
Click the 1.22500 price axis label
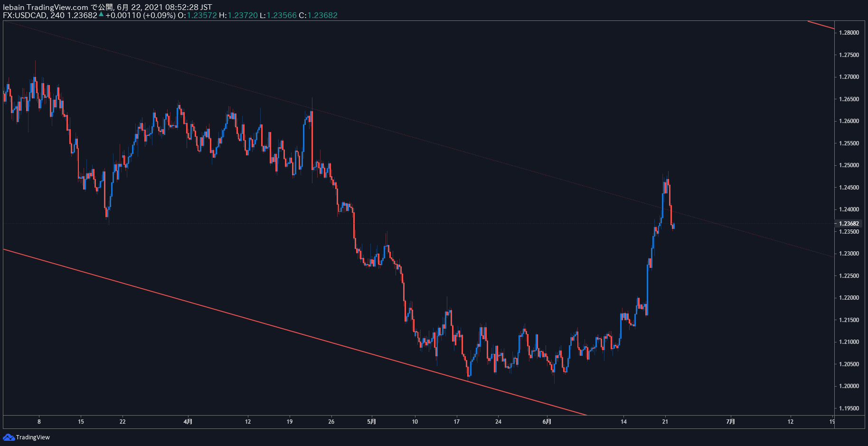click(x=849, y=276)
